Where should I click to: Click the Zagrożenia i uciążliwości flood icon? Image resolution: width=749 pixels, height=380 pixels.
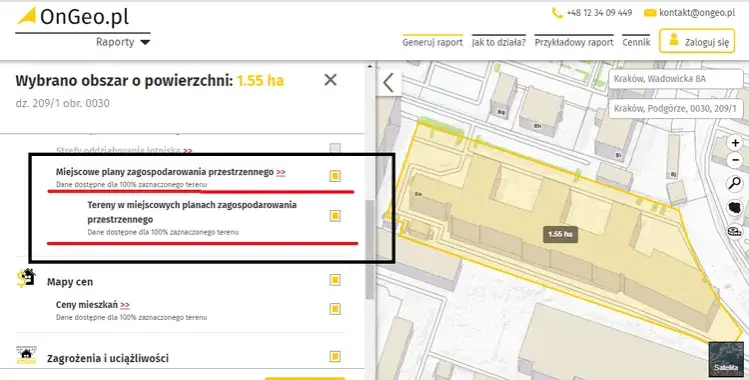click(x=26, y=355)
